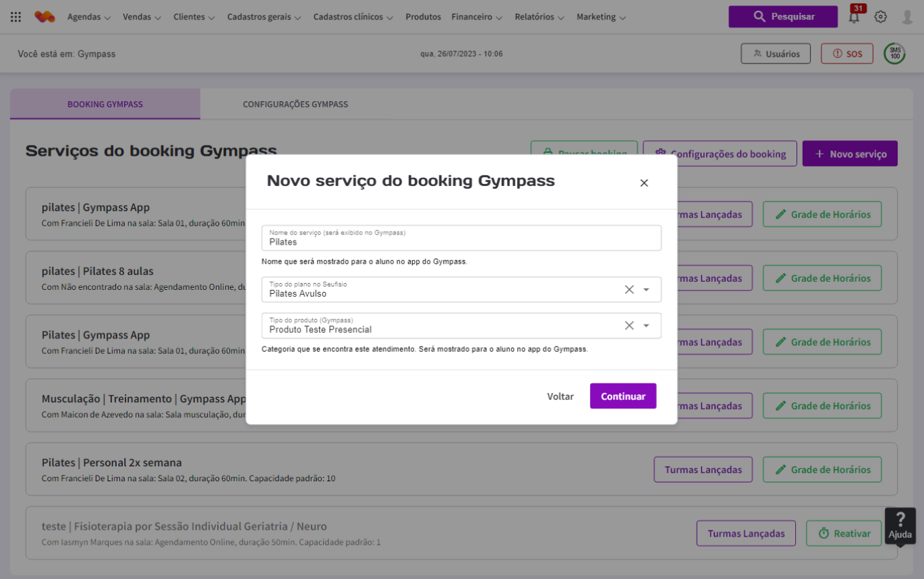
Task: Click the Tipo do plano no Seufisio field
Action: click(x=461, y=289)
